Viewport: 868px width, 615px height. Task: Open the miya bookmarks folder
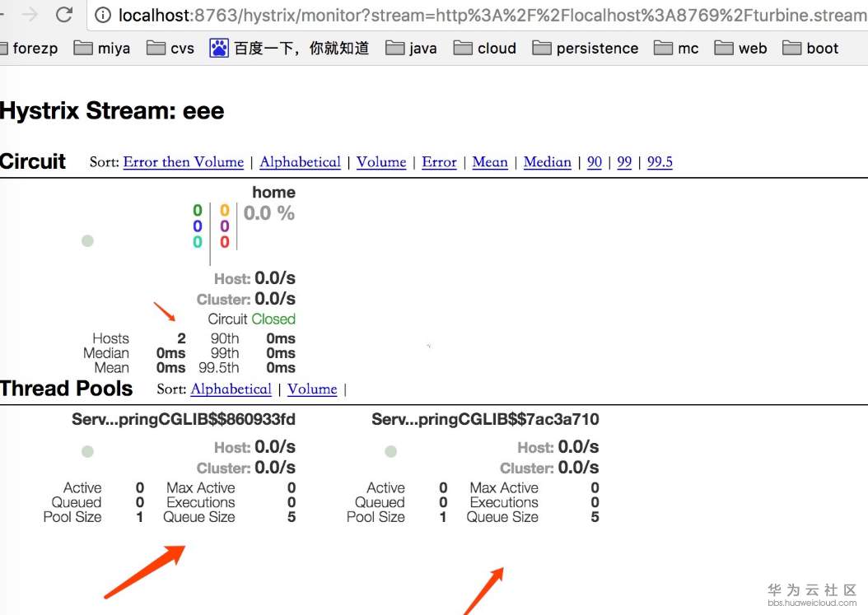(102, 48)
